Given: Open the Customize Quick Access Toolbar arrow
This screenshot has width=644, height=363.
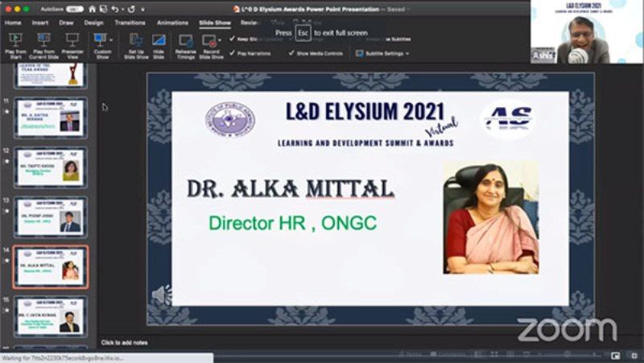Looking at the screenshot, I should (143, 10).
